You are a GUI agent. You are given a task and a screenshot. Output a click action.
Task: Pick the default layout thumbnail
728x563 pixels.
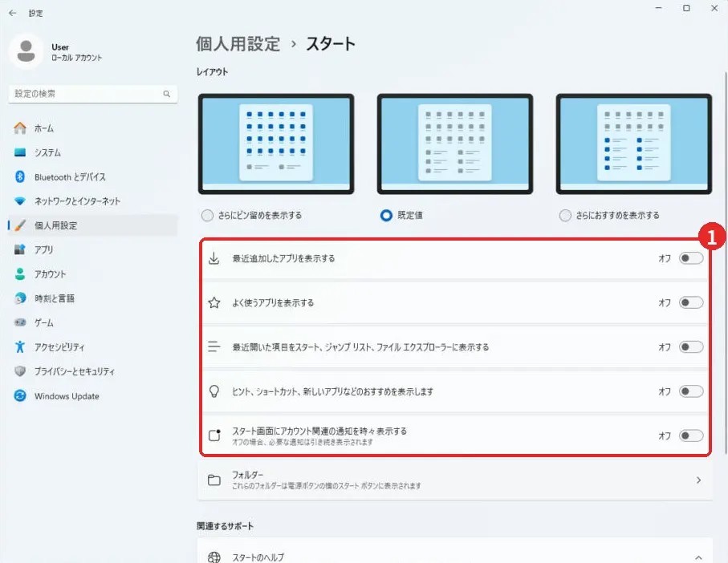[x=455, y=144]
